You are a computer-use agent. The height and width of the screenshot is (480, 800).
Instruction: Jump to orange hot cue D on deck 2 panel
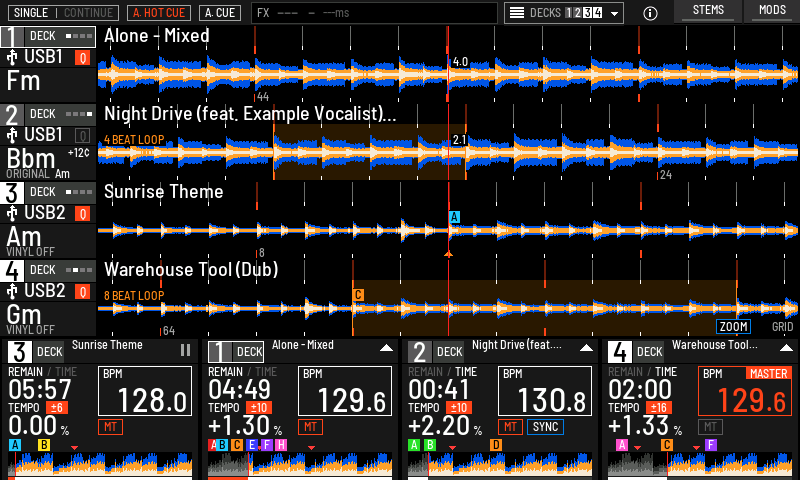[x=496, y=445]
